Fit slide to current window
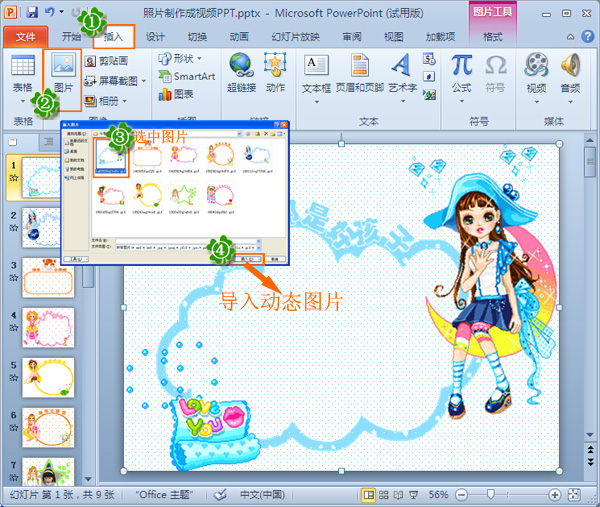 pyautogui.click(x=574, y=495)
